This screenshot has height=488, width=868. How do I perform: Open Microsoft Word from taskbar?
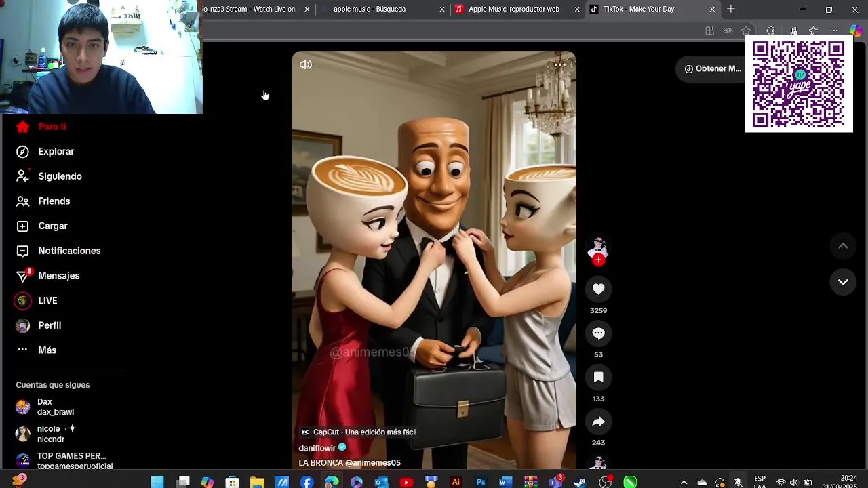[505, 482]
